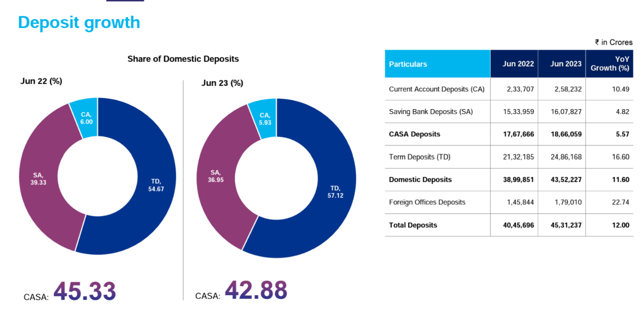Click the SA segment in Jun 22 donut
The width and height of the screenshot is (644, 310).
(38, 179)
